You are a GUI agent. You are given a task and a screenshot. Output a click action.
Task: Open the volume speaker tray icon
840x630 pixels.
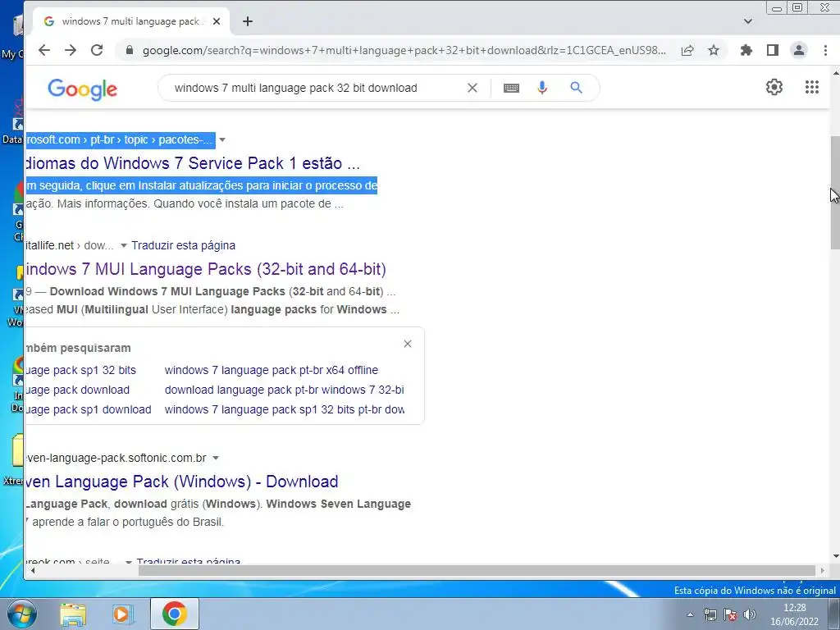tap(750, 614)
